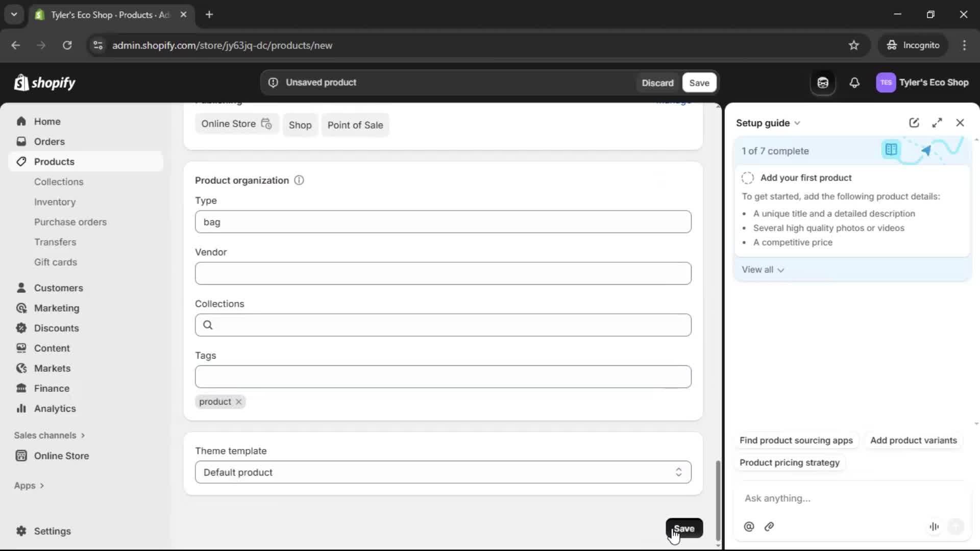980x551 pixels.
Task: Click the attachment paperclip icon in chat box
Action: point(770,527)
